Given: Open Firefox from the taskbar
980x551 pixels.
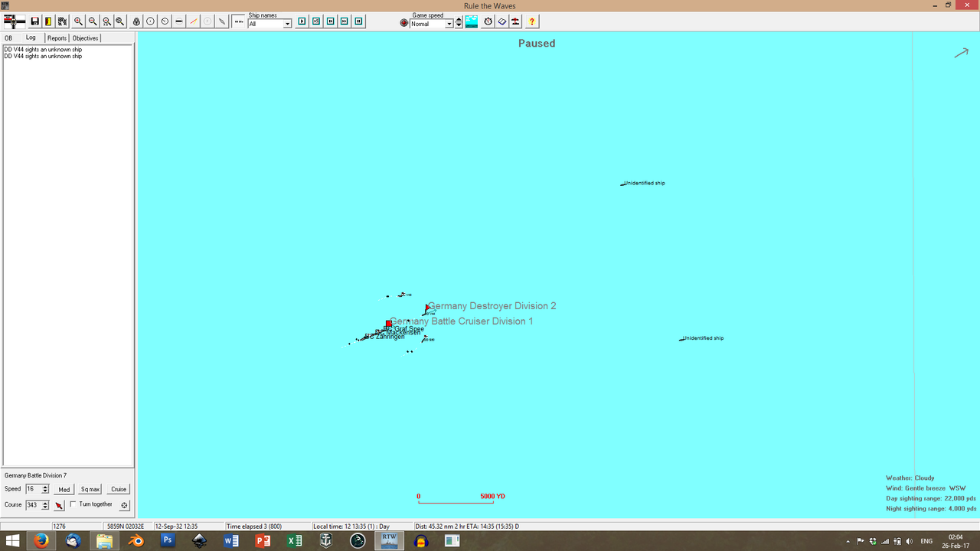Looking at the screenshot, I should pos(41,540).
